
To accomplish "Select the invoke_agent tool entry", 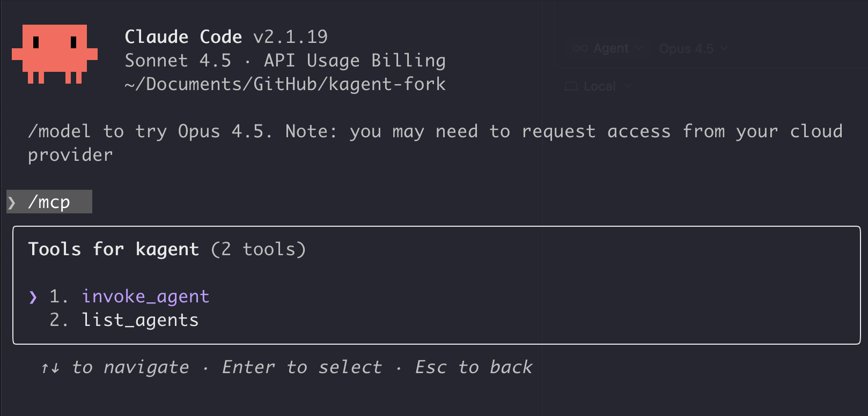I will (145, 296).
